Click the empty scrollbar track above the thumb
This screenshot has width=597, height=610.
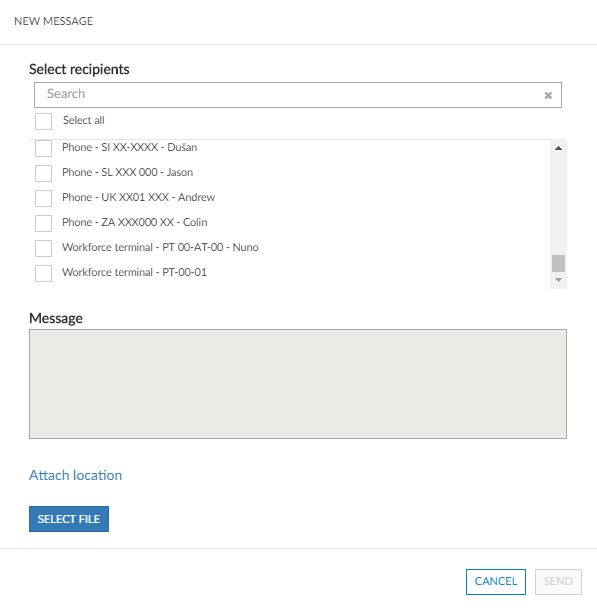558,204
